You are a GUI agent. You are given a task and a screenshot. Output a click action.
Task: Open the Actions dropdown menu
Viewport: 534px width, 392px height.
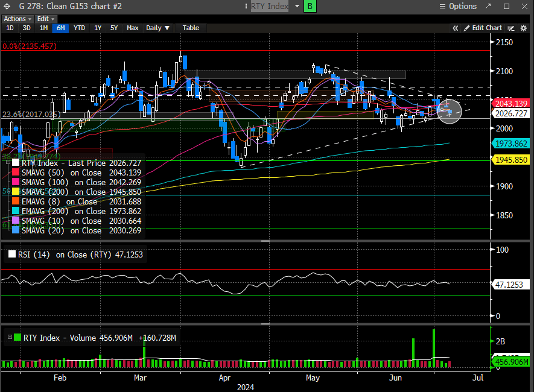click(x=17, y=19)
